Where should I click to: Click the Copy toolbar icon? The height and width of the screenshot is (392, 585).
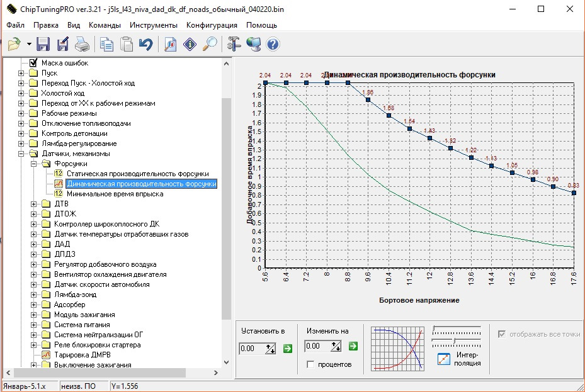106,44
